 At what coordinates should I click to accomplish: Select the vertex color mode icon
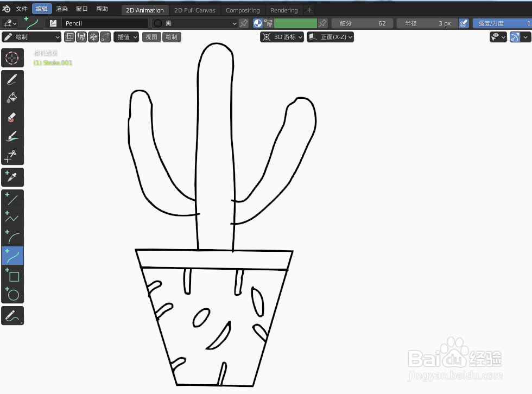268,23
